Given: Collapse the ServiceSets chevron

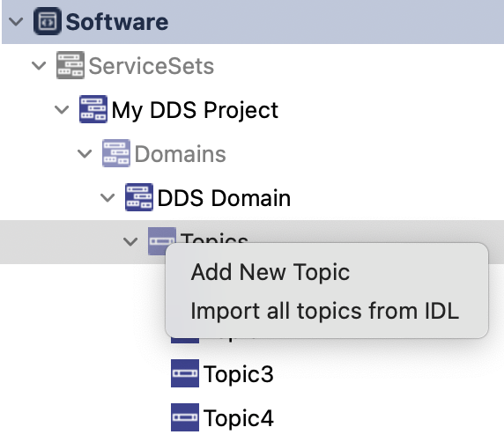Looking at the screenshot, I should point(39,66).
